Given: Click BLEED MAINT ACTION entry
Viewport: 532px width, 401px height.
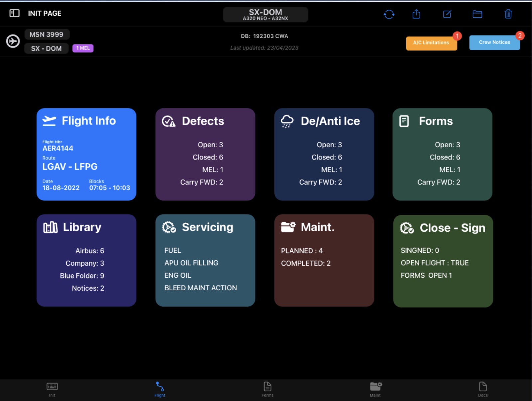Looking at the screenshot, I should pyautogui.click(x=201, y=288).
